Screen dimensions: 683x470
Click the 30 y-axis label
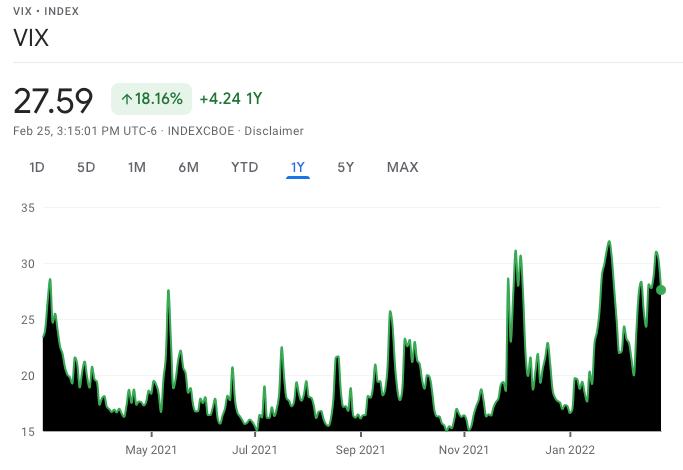(28, 264)
